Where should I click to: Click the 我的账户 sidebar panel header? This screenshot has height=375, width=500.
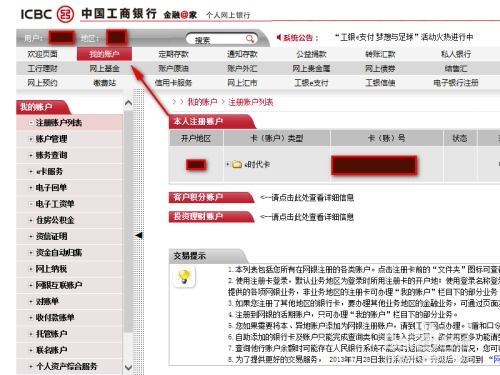tap(43, 107)
